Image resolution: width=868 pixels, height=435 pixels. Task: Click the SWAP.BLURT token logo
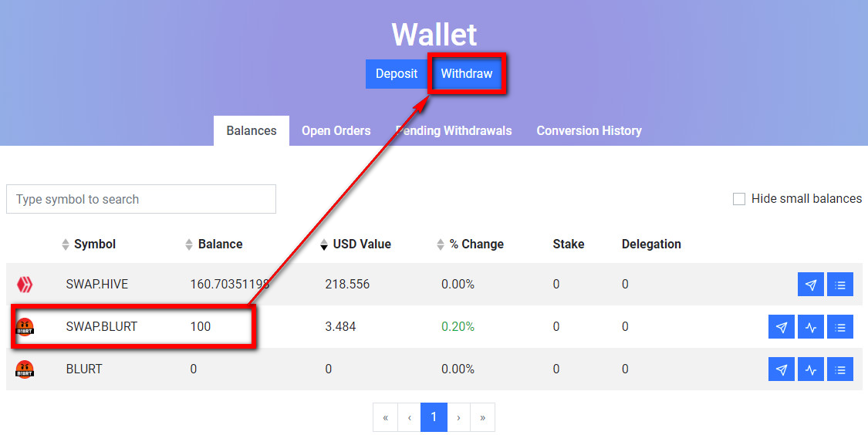[25, 326]
